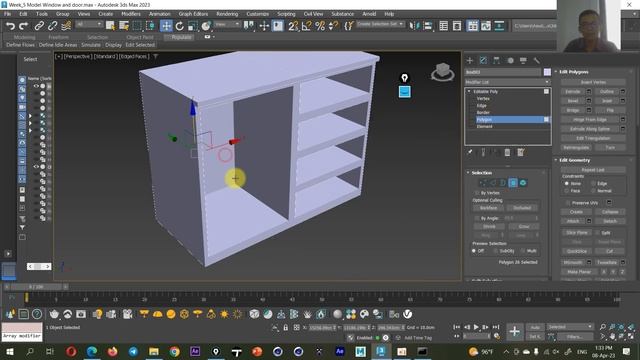The width and height of the screenshot is (640, 360).
Task: Toggle the 2.5D Snaps icon
Action: (293, 26)
